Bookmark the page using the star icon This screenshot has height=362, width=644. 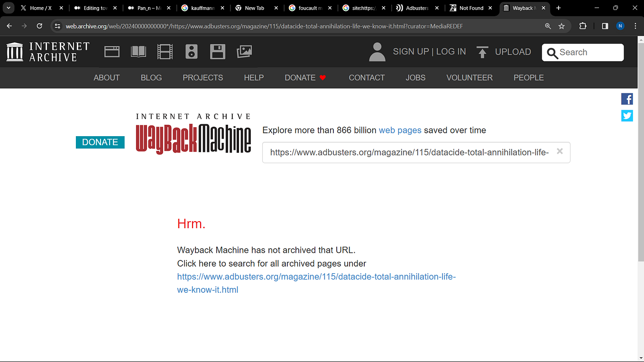coord(562,26)
